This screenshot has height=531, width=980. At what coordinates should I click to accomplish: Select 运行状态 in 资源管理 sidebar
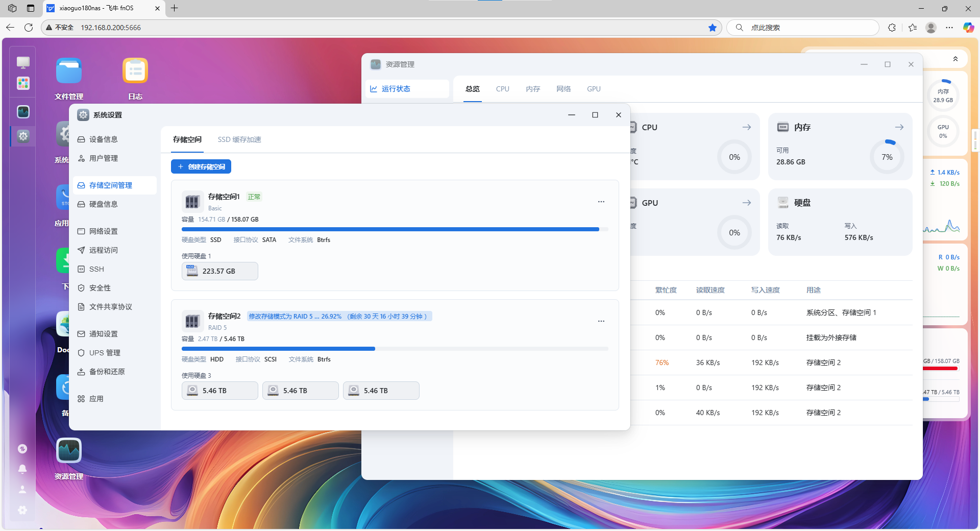click(x=407, y=89)
